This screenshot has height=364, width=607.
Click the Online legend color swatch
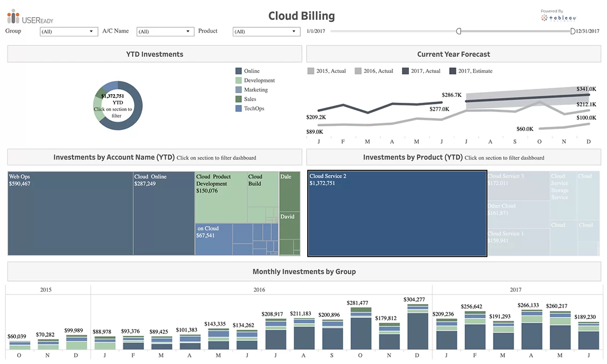(239, 71)
